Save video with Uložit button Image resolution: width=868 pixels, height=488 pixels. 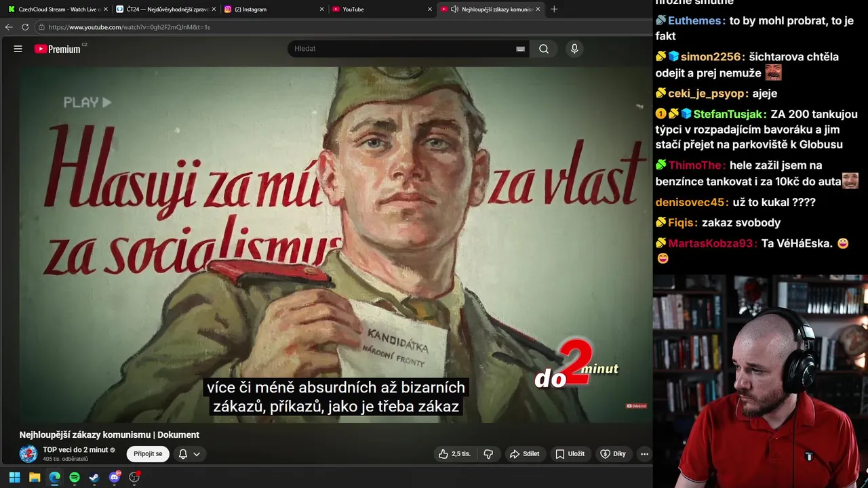click(570, 454)
